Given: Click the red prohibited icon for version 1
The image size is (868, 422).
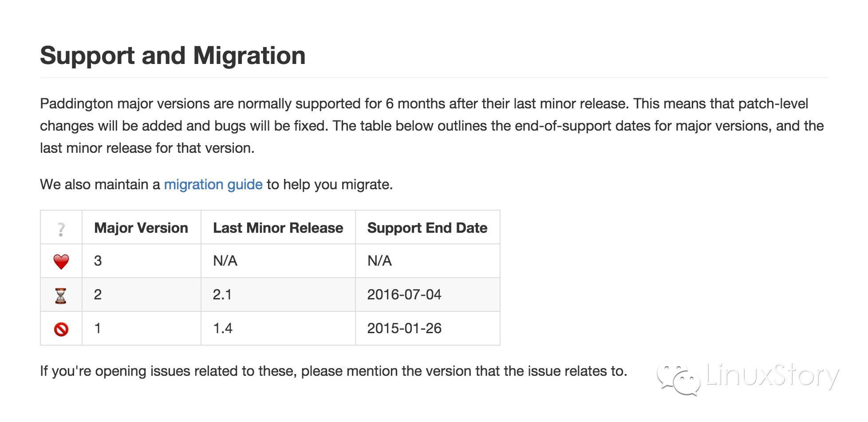Looking at the screenshot, I should pyautogui.click(x=61, y=329).
